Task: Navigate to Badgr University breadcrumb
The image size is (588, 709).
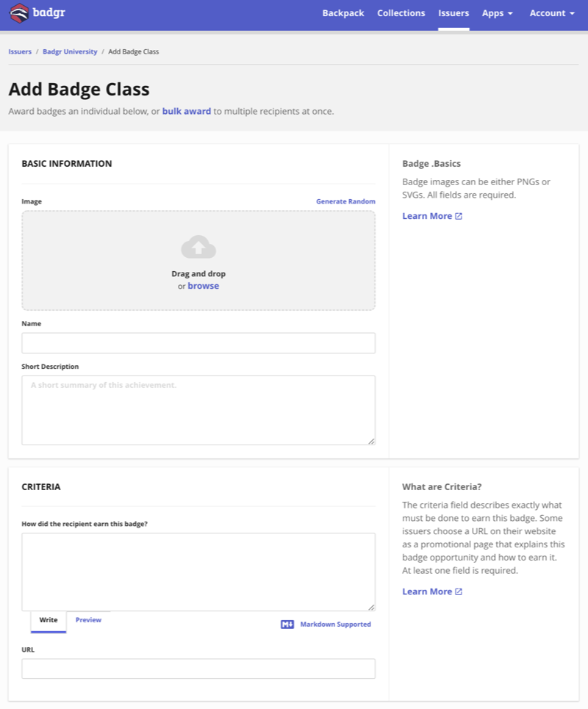Action: click(x=70, y=52)
